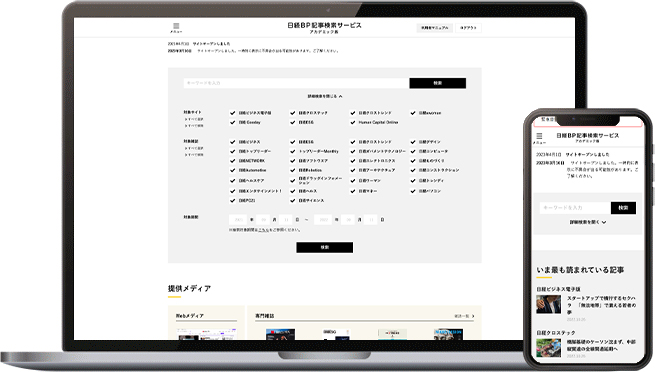Expand 詳細検索を開く on the phone screen
655x372 pixels.
pyautogui.click(x=587, y=222)
